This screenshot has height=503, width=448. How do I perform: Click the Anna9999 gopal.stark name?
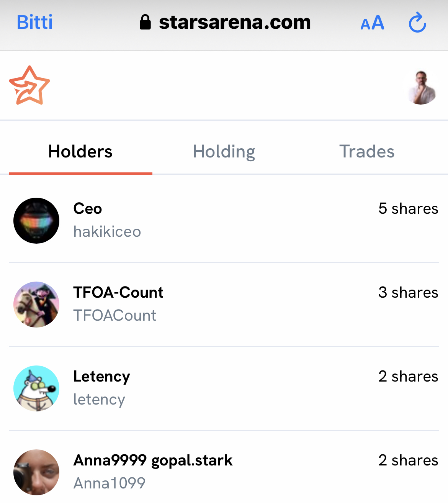coord(153,460)
